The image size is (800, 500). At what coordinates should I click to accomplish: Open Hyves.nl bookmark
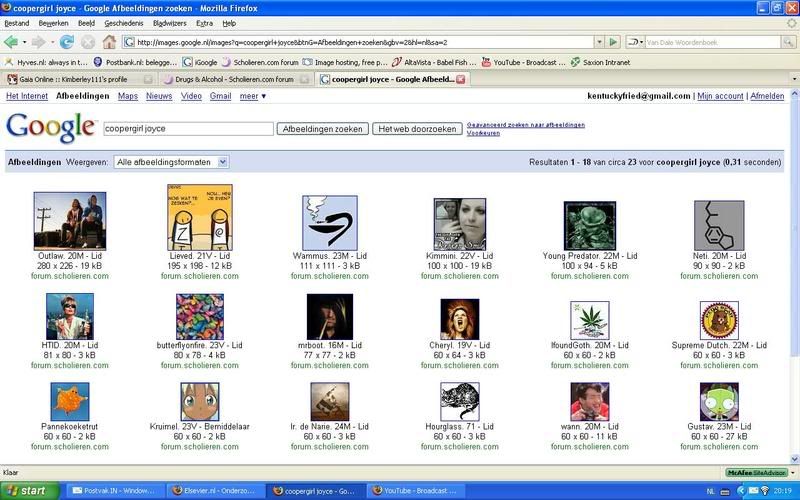pyautogui.click(x=46, y=62)
